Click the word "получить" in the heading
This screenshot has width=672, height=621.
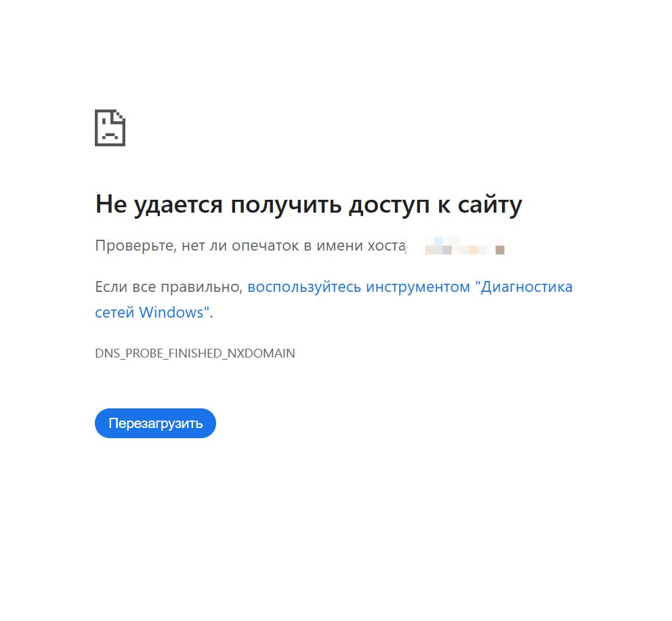tap(286, 205)
